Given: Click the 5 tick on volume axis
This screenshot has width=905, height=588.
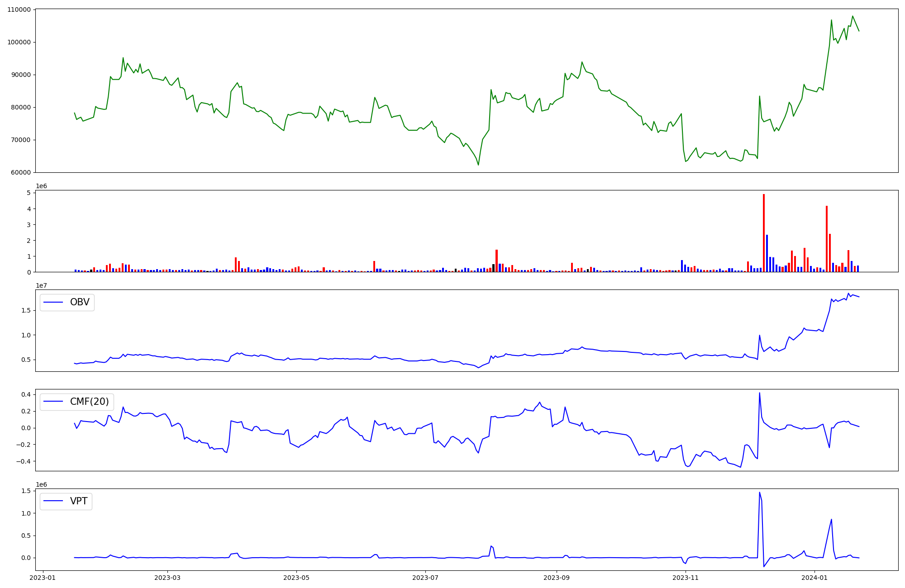Looking at the screenshot, I should [29, 193].
